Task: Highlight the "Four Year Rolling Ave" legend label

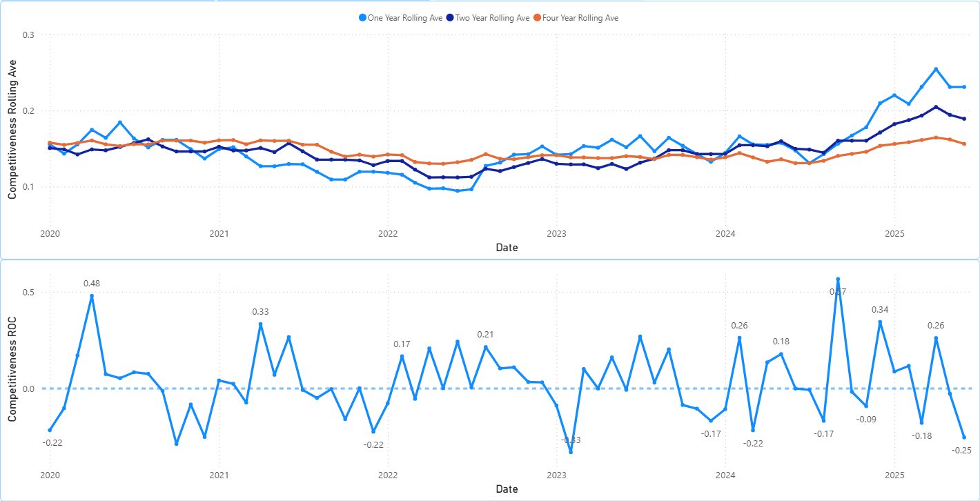Action: tap(580, 18)
